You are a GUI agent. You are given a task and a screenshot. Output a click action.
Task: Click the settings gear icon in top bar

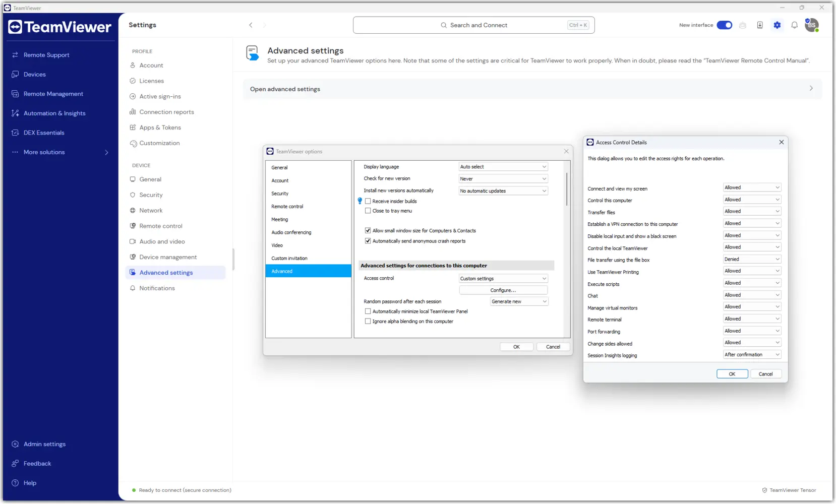777,25
